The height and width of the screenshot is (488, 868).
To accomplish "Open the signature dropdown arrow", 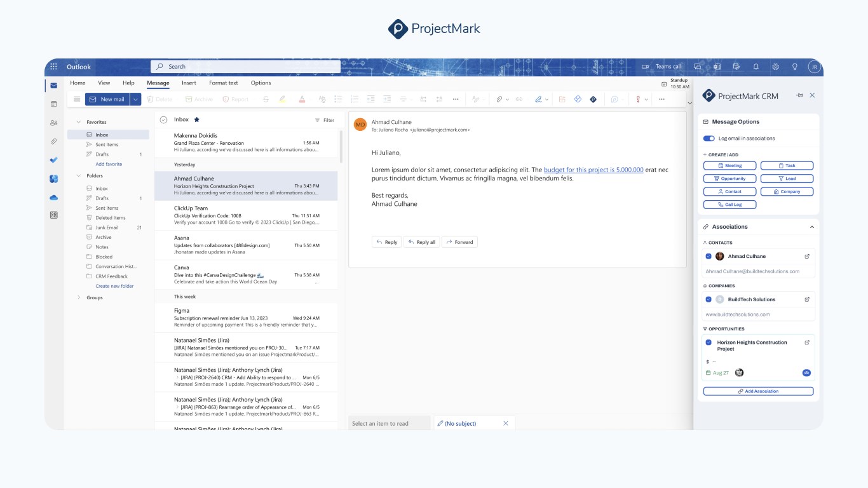I will tap(547, 100).
